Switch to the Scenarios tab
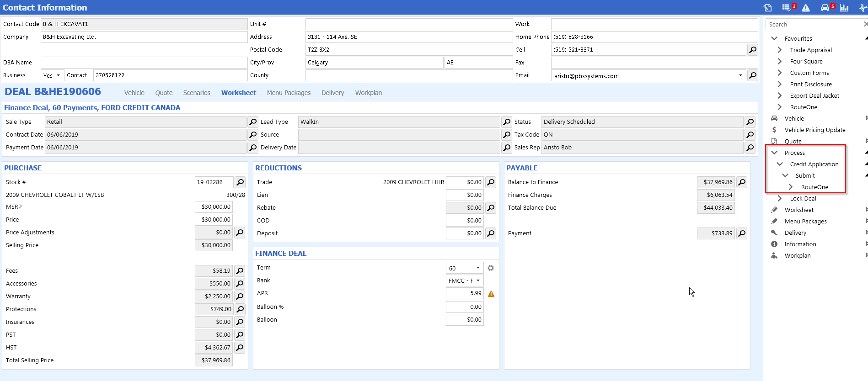 (x=197, y=93)
